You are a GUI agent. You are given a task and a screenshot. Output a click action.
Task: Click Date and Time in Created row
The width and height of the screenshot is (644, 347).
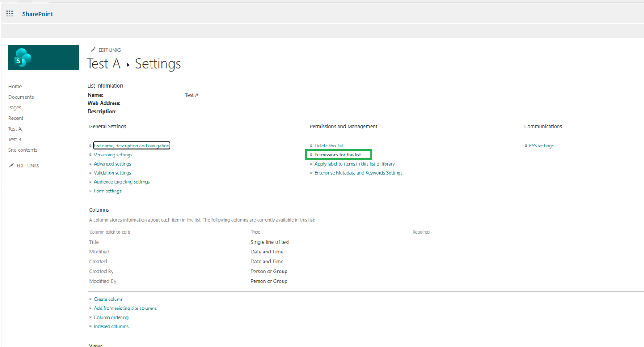pyautogui.click(x=267, y=262)
